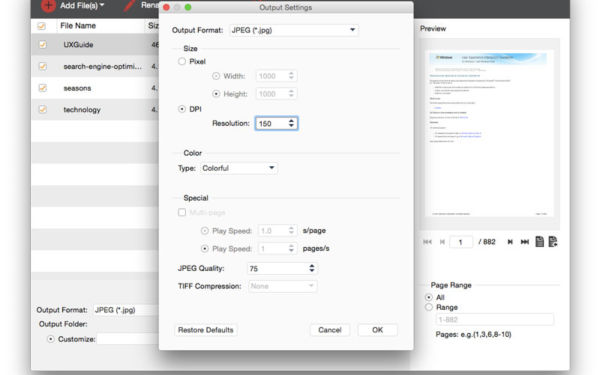Uncheck the search-engine-optimi... file checkbox
The image size is (600, 375).
click(42, 67)
